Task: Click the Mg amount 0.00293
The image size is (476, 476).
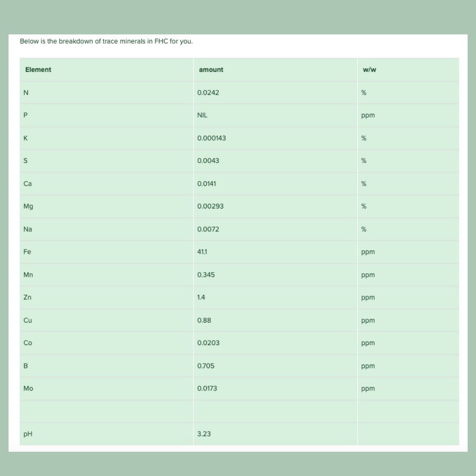Action: point(211,206)
